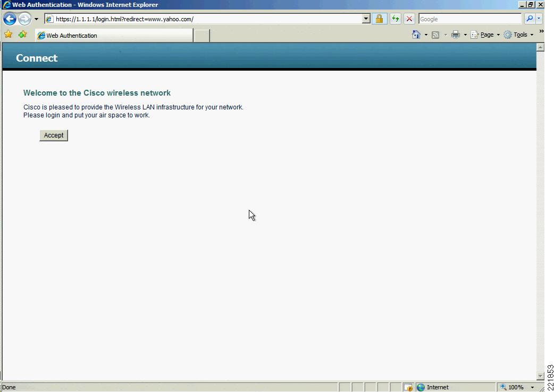This screenshot has height=392, width=554.
Task: Expand the zoom level dropdown arrow
Action: point(532,387)
